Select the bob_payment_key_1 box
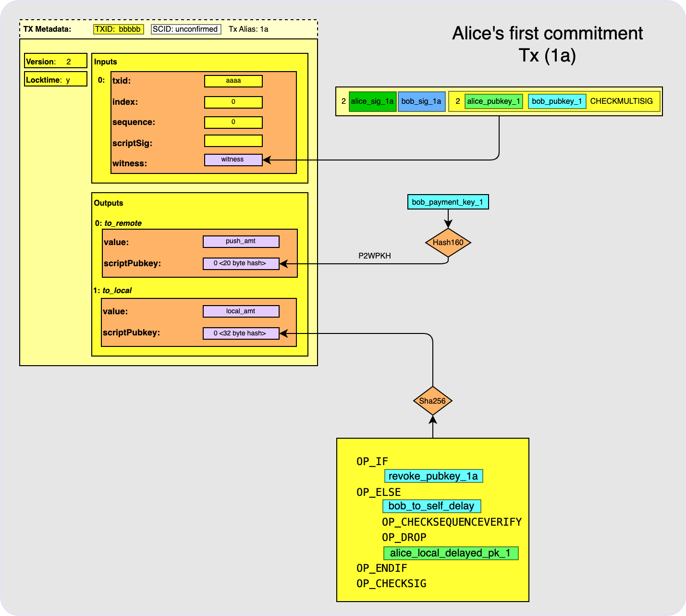This screenshot has width=686, height=616. (448, 202)
